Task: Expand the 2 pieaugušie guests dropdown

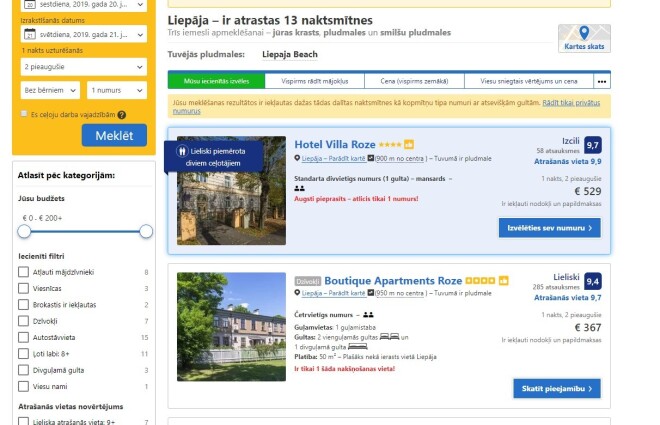Action: pyautogui.click(x=84, y=67)
